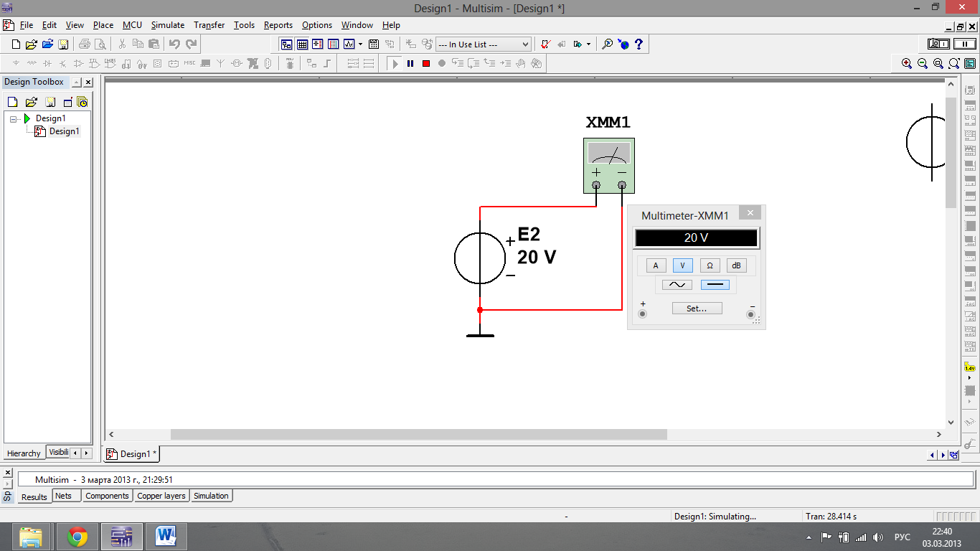Open the Place menu
The width and height of the screenshot is (980, 551).
tap(103, 24)
